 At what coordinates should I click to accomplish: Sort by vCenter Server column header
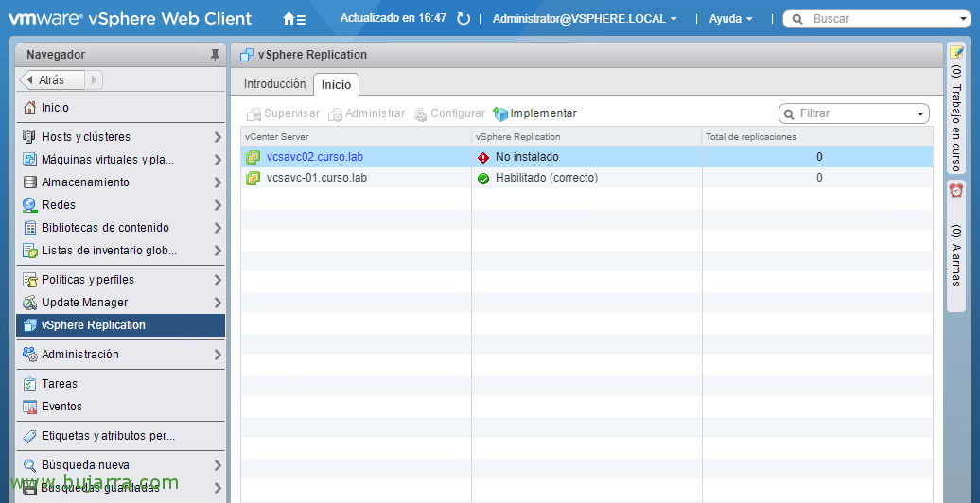tap(356, 136)
